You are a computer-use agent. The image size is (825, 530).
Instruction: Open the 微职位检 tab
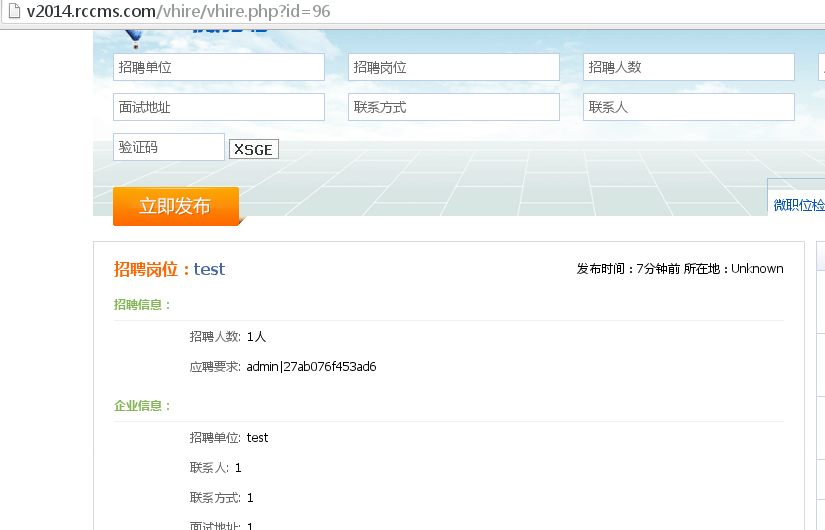[797, 204]
